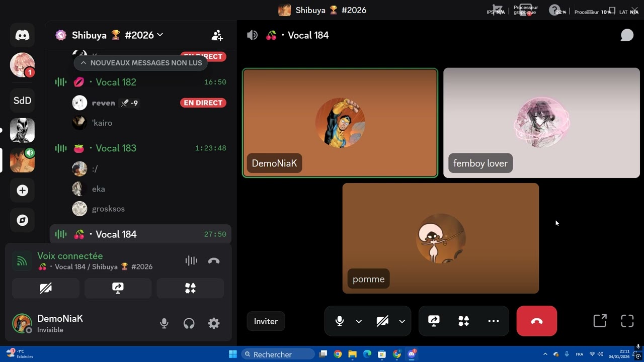644x362 pixels.
Task: Share your screen from call controls
Action: click(x=434, y=321)
